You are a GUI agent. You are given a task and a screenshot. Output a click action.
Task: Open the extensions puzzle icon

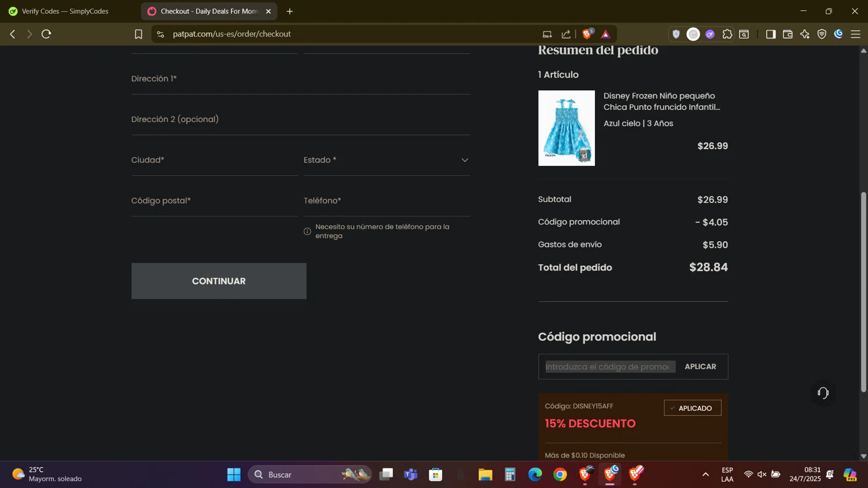point(727,34)
